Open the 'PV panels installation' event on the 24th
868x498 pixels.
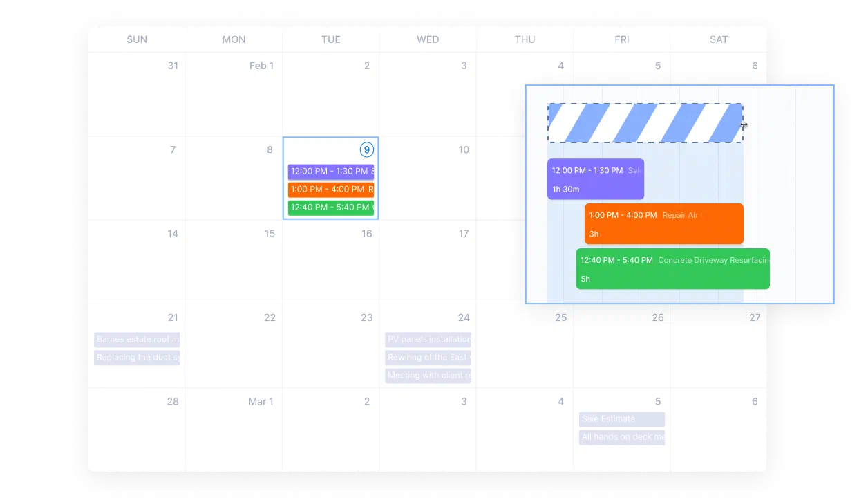pyautogui.click(x=428, y=340)
